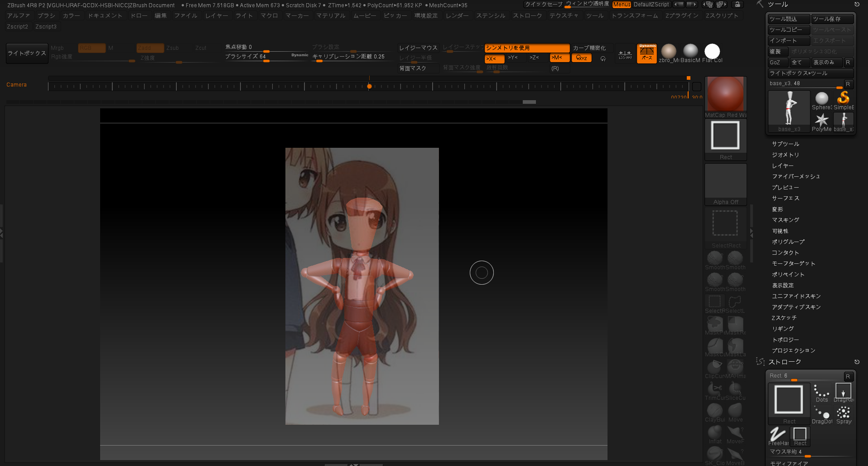Screen dimensions: 868x466
Task: Open the ブラシ menu
Action: [46, 15]
